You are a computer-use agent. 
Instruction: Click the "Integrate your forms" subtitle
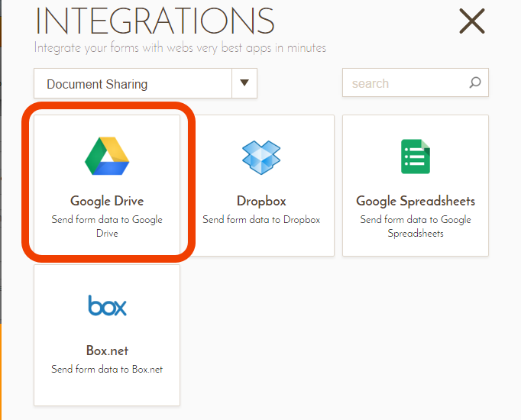click(180, 48)
